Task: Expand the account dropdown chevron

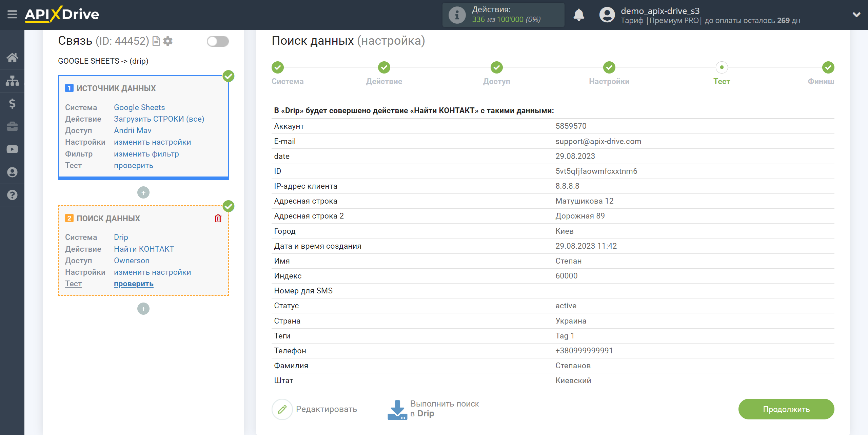Action: click(x=856, y=15)
